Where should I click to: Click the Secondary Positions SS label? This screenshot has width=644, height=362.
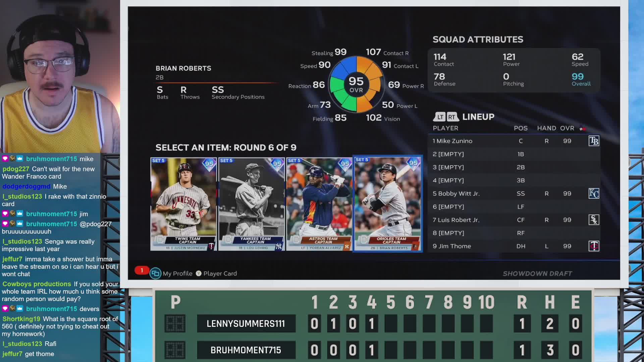pyautogui.click(x=238, y=93)
